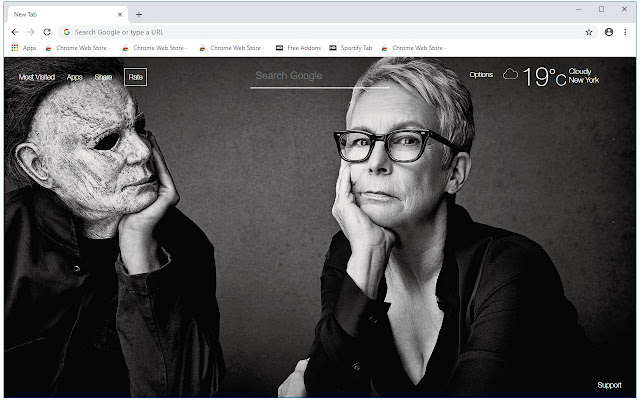Screen dimensions: 640x400
Task: Open the Chrome profile avatar icon
Action: coord(609,32)
